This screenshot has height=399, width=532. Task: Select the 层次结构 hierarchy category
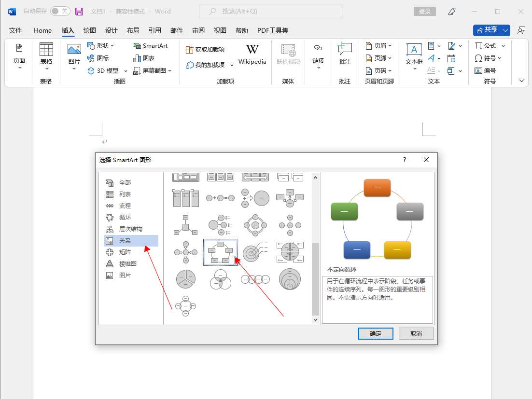[x=131, y=229]
